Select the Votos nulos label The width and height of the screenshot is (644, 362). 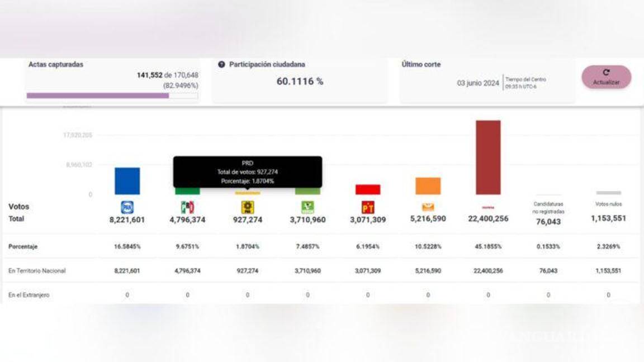(x=608, y=204)
